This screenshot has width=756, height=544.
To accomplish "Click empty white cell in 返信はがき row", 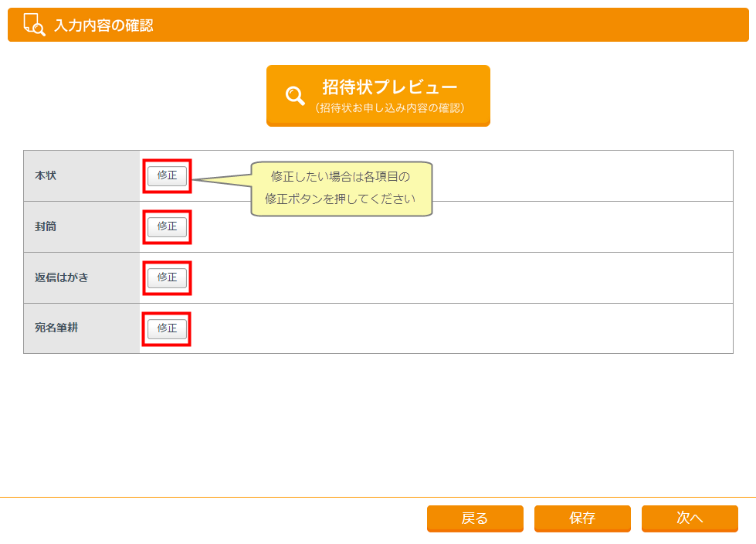I will (463, 277).
